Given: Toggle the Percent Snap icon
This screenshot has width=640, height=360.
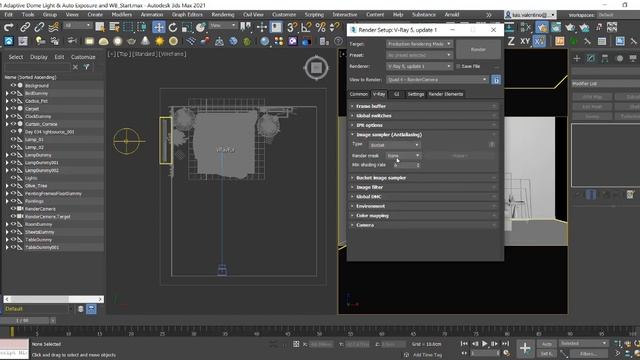Looking at the screenshot, I should 320,27.
